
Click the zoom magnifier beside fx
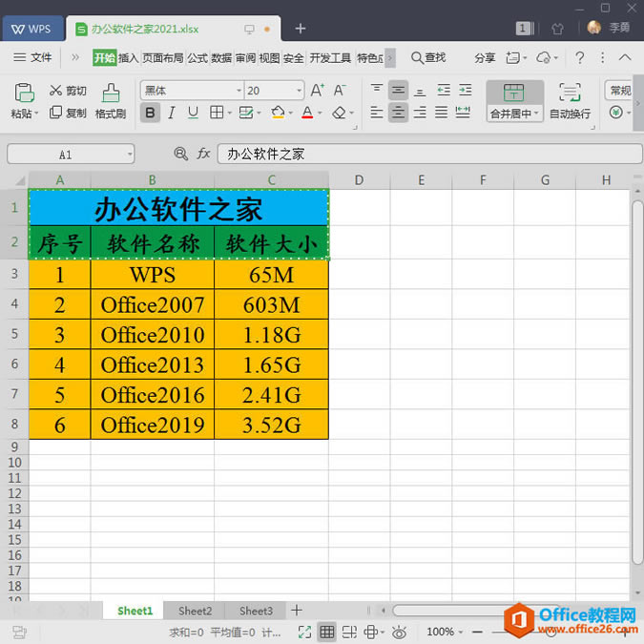pos(180,154)
